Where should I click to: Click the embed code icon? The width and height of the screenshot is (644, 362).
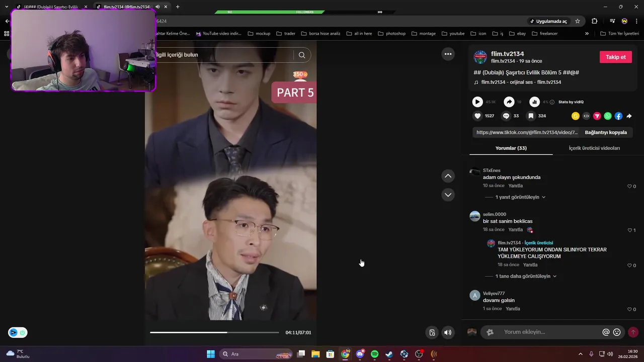(x=586, y=116)
